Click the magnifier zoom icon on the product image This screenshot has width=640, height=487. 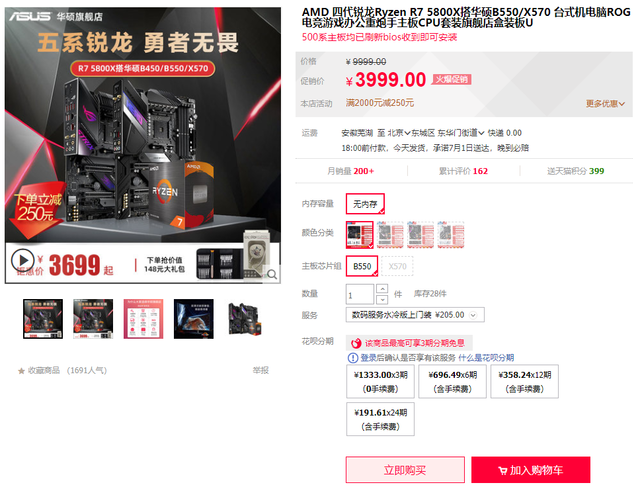[272, 274]
